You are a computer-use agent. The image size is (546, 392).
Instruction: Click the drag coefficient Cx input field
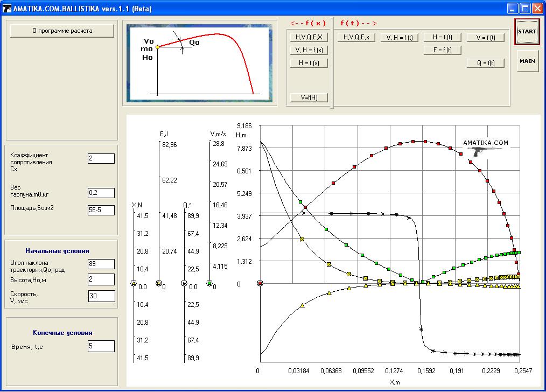pyautogui.click(x=101, y=158)
